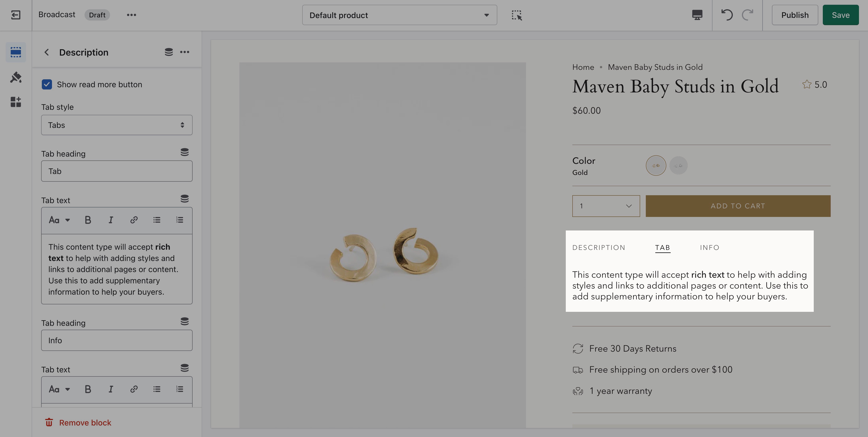868x437 pixels.
Task: Click the Publish button
Action: point(795,15)
